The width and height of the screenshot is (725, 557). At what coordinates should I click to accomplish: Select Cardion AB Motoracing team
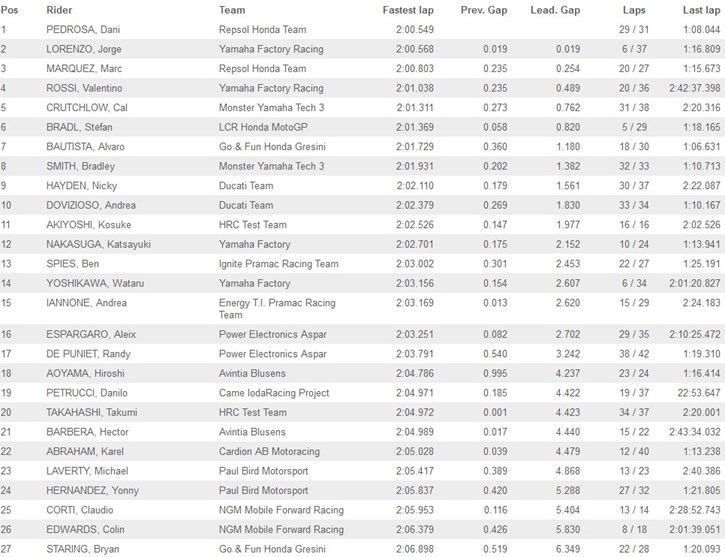click(269, 452)
